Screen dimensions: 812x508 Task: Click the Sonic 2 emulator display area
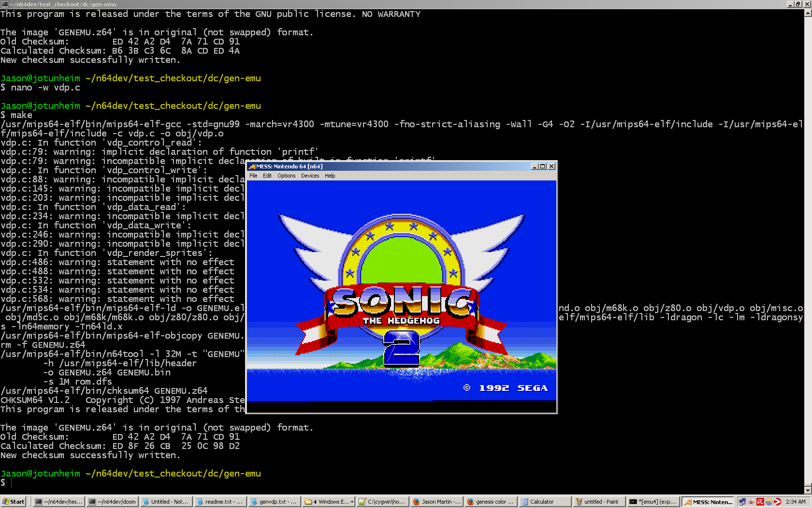[402, 297]
